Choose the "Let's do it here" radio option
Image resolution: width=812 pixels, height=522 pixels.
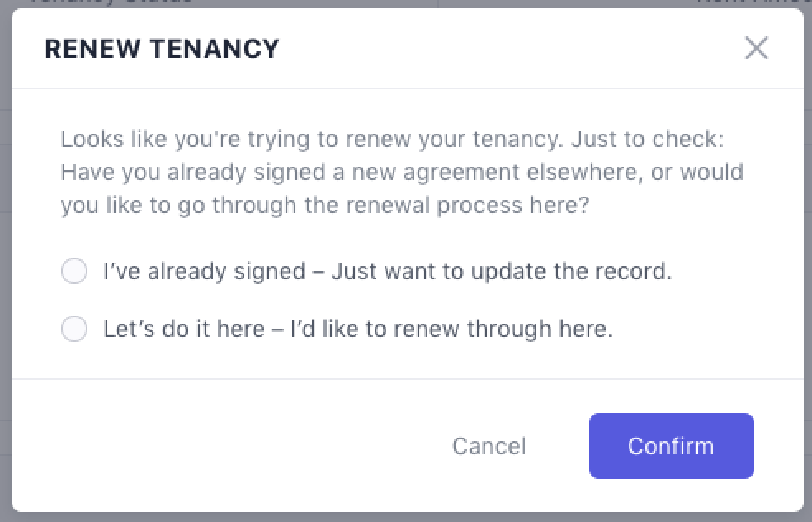(x=74, y=330)
